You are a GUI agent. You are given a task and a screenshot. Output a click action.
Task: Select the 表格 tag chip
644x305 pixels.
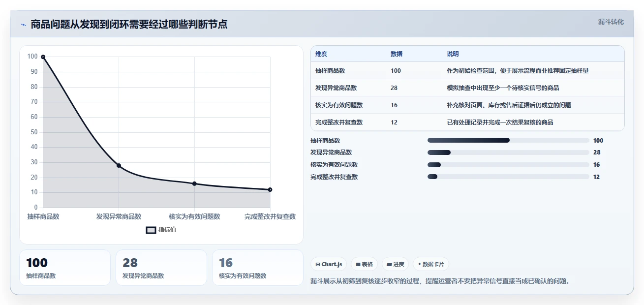[364, 264]
